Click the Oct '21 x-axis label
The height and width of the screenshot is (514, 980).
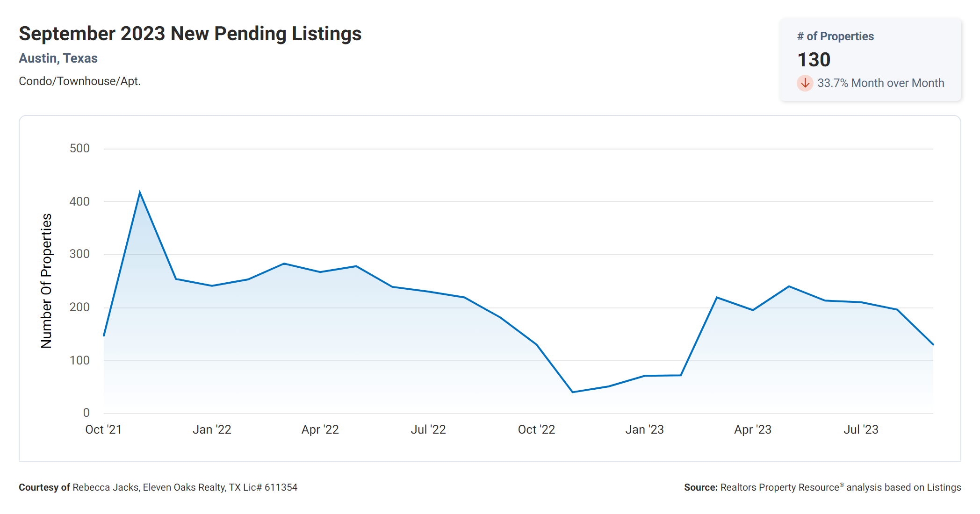103,429
